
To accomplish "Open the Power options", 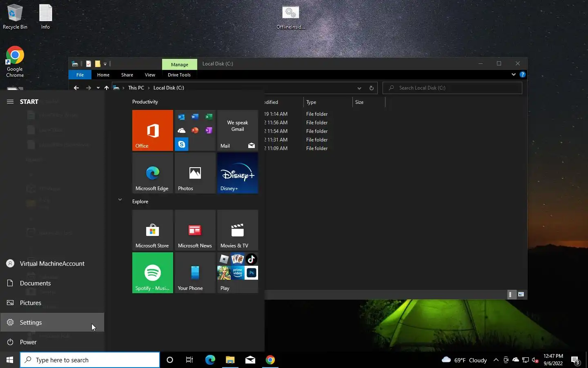I will pyautogui.click(x=52, y=342).
